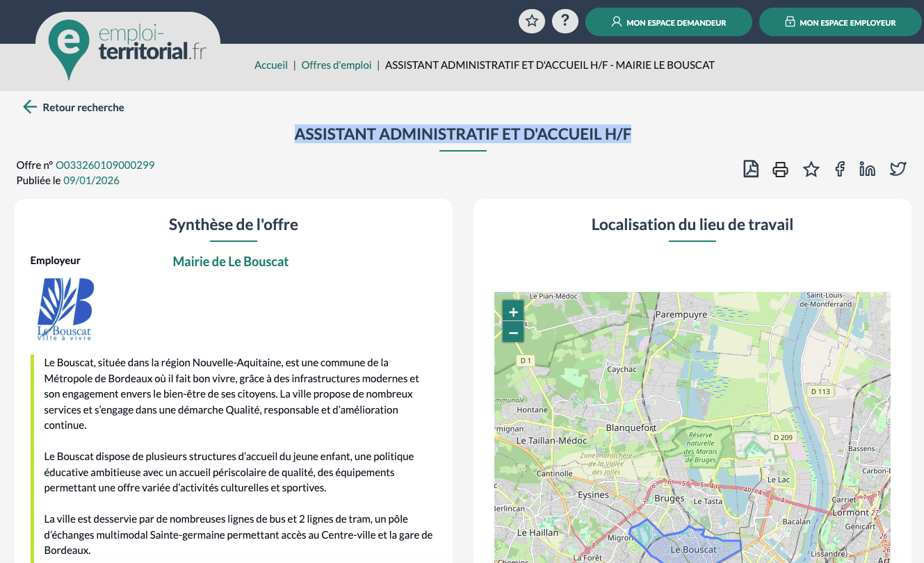Click the star favorites icon in header
924x563 pixels.
532,21
